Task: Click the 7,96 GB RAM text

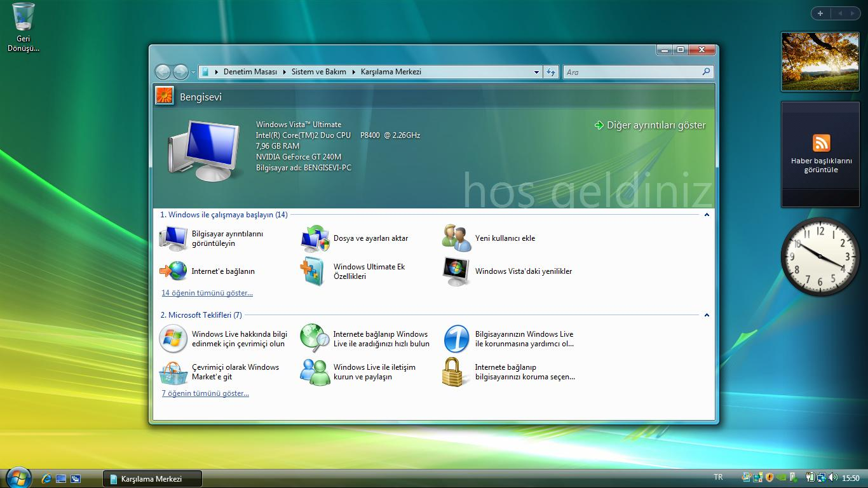Action: point(278,146)
